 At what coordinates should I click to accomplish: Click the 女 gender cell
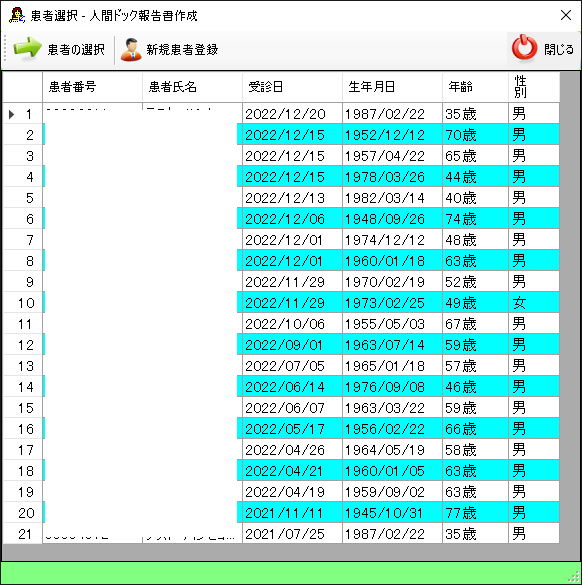click(534, 303)
